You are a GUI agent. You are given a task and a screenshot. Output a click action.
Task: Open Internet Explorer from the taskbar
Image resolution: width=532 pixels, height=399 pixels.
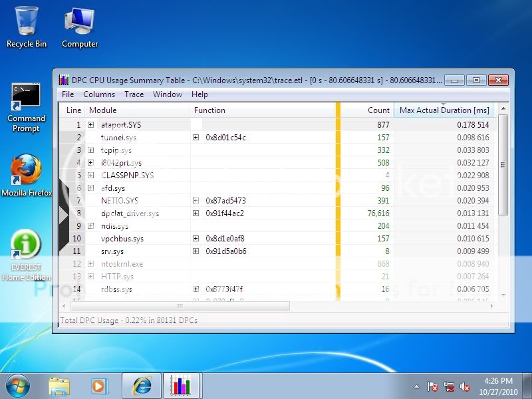coord(142,386)
